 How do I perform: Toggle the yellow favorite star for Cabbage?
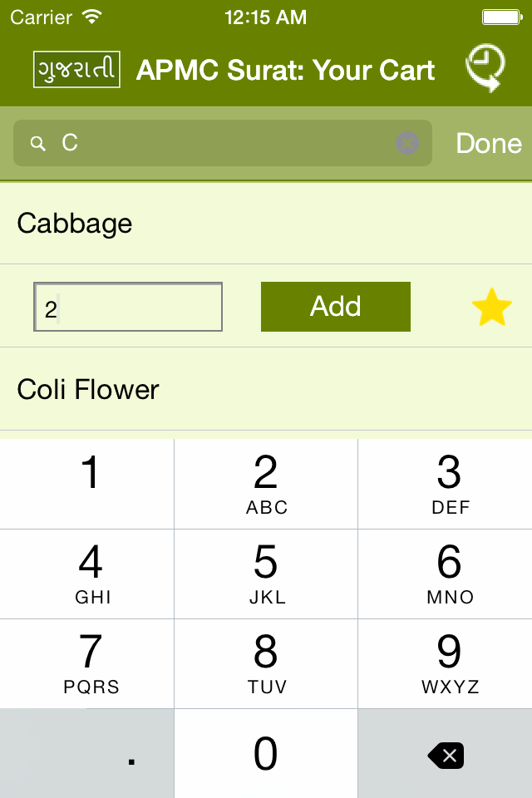[492, 308]
